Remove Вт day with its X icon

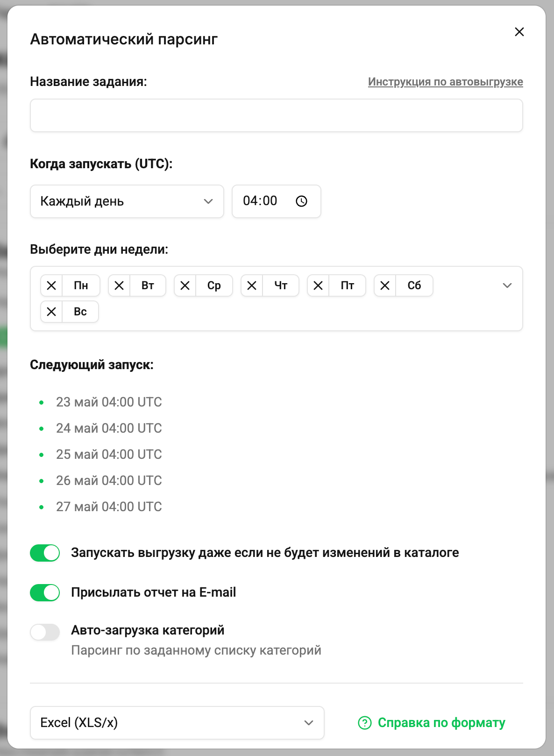(x=119, y=285)
